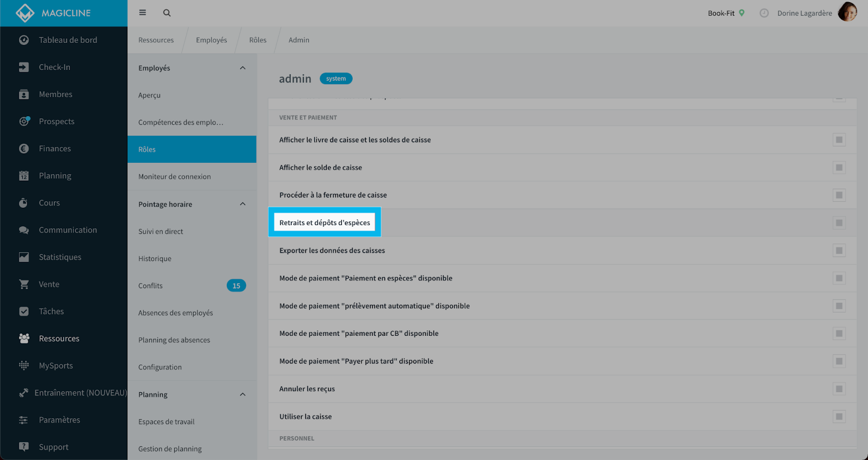
Task: Click Employés breadcrumb link
Action: point(212,40)
